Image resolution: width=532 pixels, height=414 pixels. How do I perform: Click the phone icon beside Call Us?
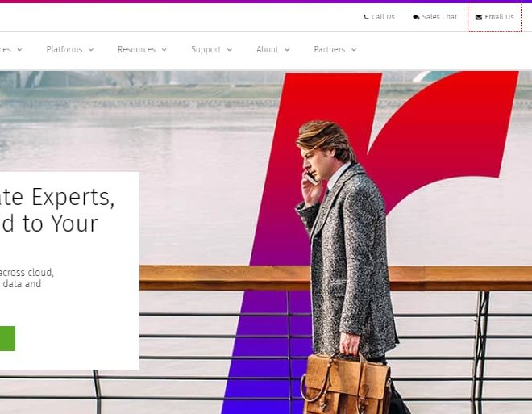click(x=366, y=17)
